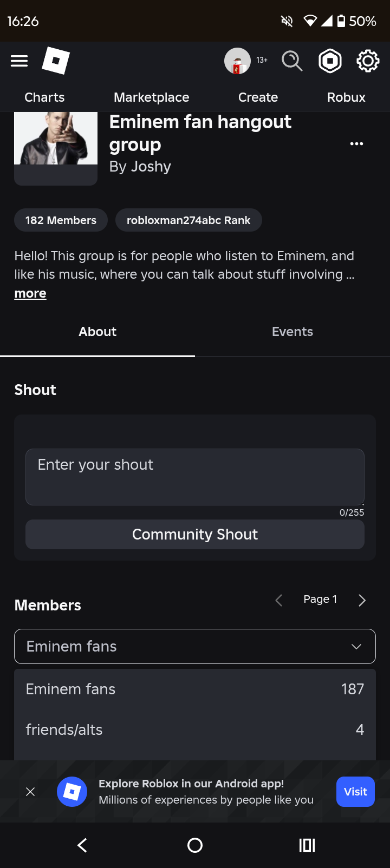
Task: Switch to the Events tab
Action: pyautogui.click(x=292, y=332)
